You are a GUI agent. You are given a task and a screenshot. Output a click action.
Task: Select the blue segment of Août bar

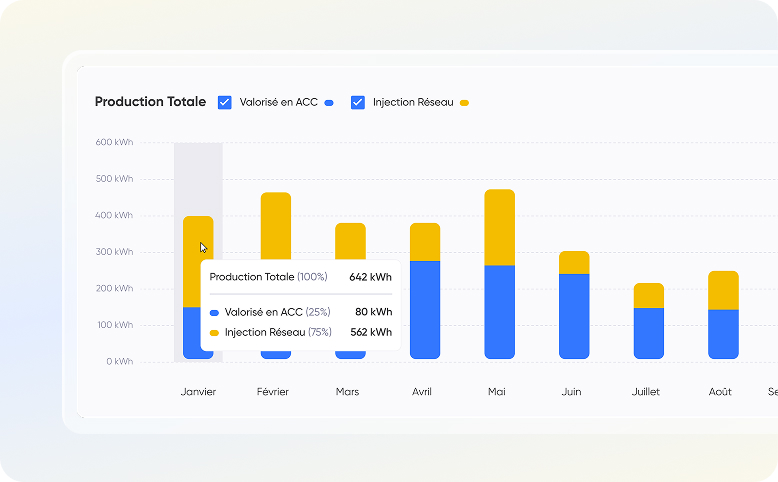click(x=723, y=334)
